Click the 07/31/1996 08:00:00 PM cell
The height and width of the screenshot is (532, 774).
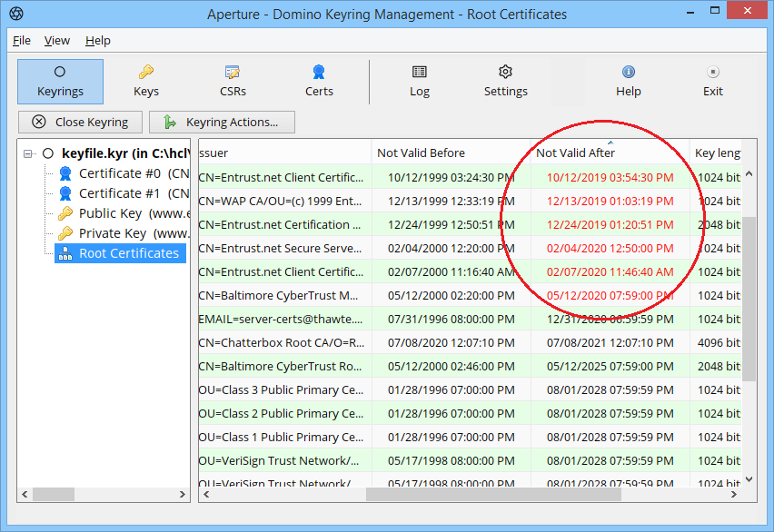451,320
